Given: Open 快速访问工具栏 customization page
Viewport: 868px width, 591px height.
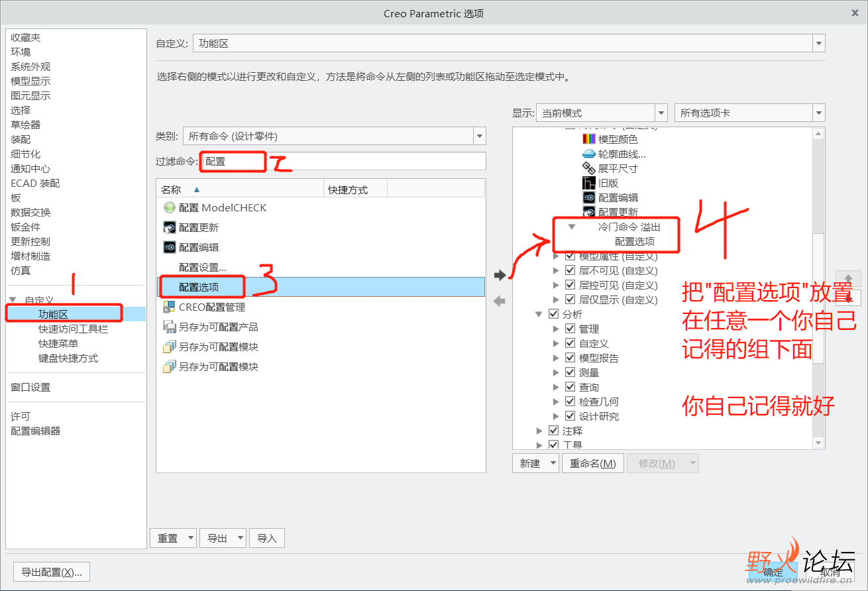Looking at the screenshot, I should (x=73, y=329).
